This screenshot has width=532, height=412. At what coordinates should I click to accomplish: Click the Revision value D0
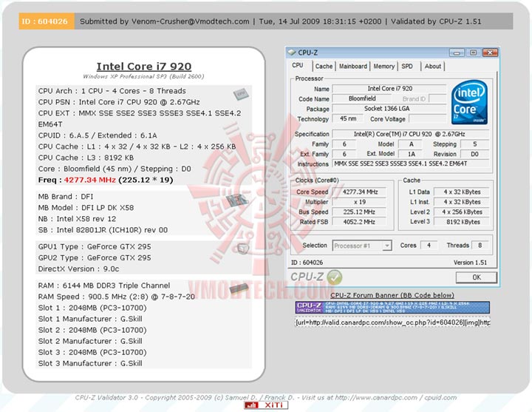(x=474, y=154)
